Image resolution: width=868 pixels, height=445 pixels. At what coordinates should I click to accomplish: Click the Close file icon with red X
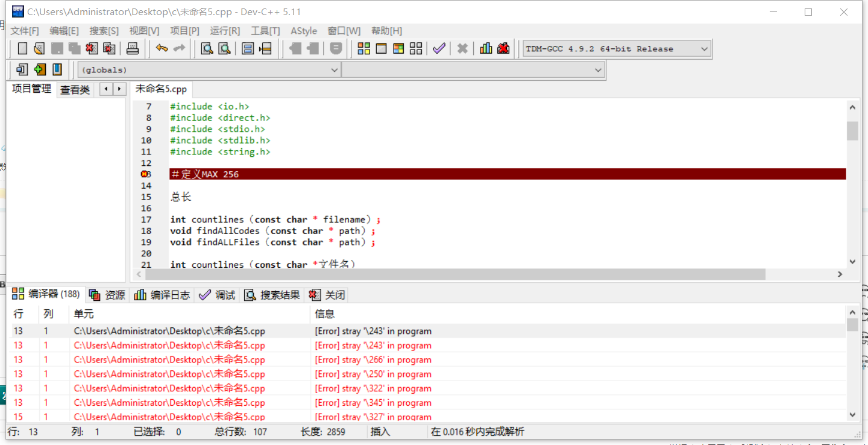click(x=92, y=49)
